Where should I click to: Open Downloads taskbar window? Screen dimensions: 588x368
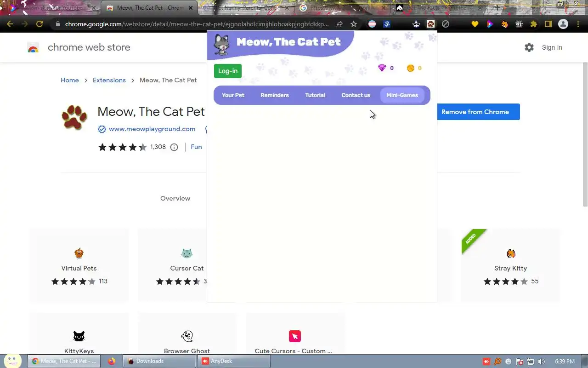(x=159, y=361)
